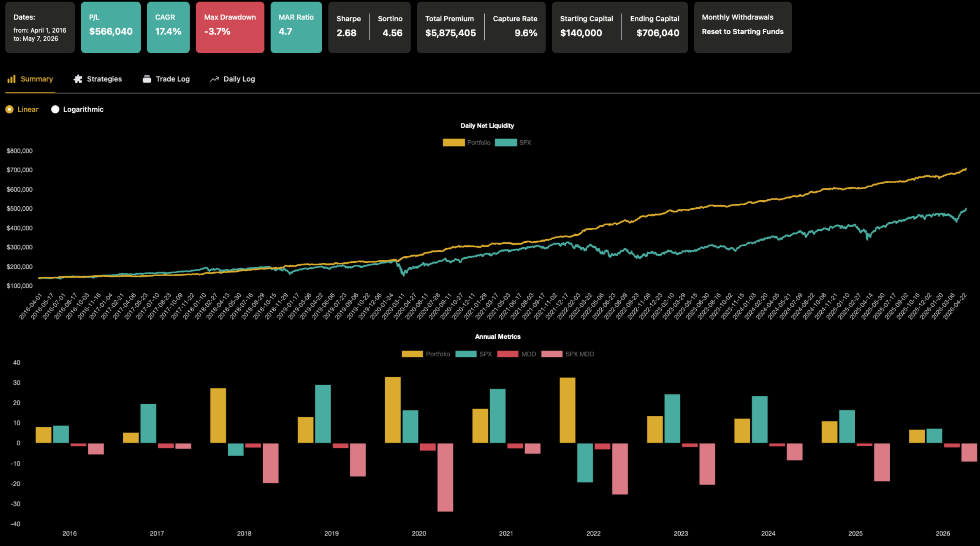Select the Linear scale radio button
This screenshot has width=980, height=546.
[9, 109]
